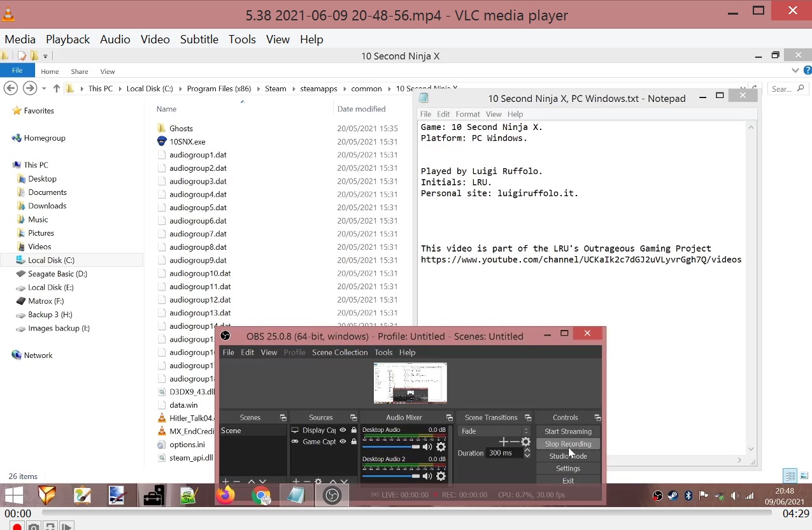Open Firefox from the taskbar
The image size is (812, 530).
[x=225, y=495]
